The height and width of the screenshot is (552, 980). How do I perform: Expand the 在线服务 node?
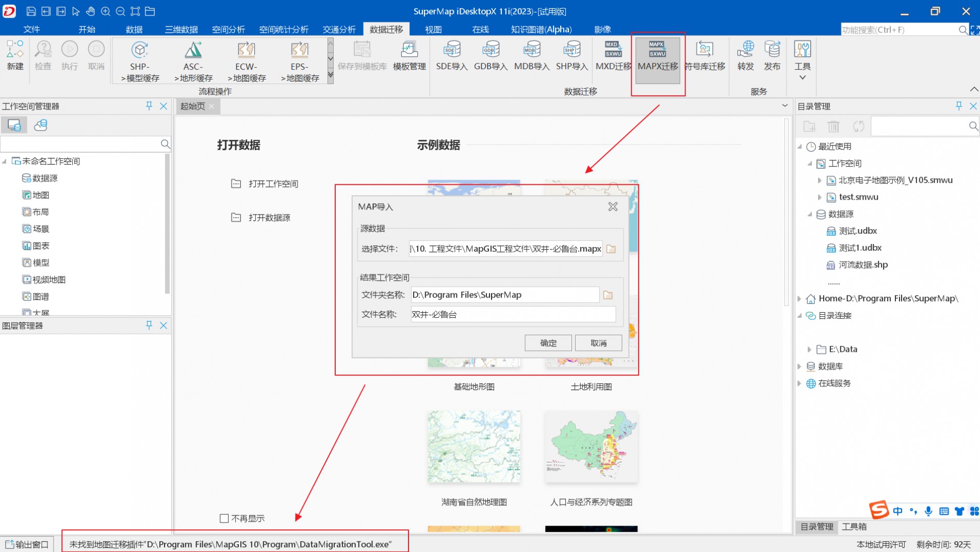point(800,383)
